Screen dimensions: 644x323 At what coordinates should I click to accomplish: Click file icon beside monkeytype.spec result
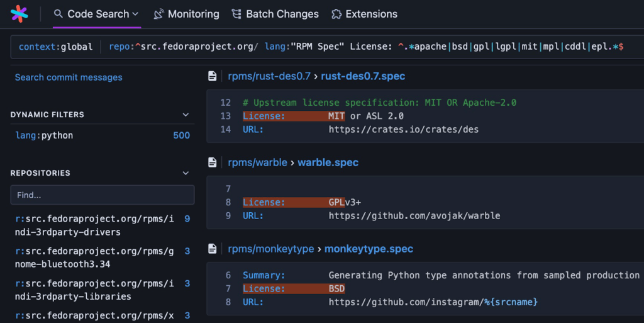[x=213, y=249]
